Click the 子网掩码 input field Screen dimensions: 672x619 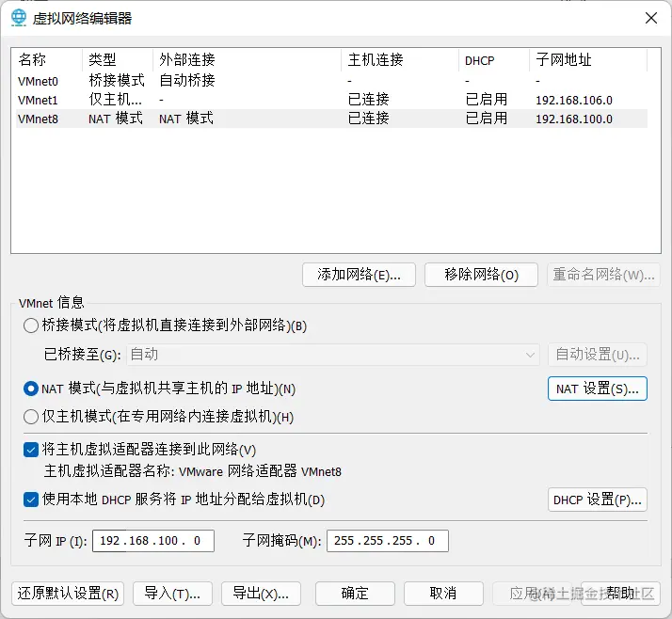tap(388, 541)
